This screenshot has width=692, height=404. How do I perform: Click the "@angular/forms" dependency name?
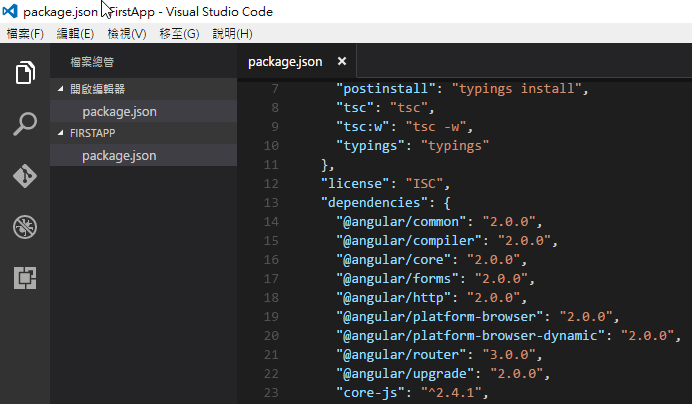click(397, 279)
